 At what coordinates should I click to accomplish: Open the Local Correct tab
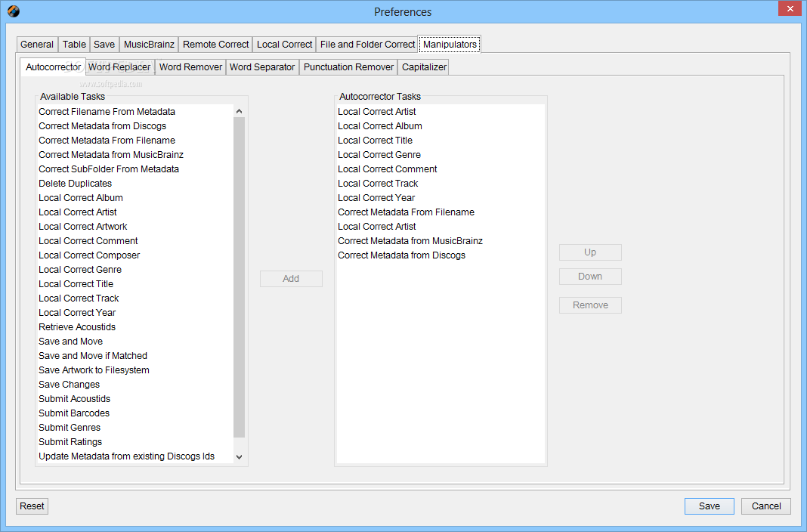point(285,45)
